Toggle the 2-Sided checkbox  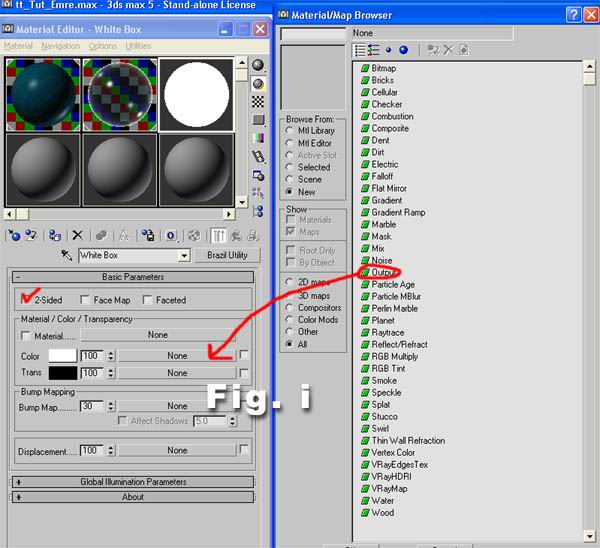pyautogui.click(x=26, y=299)
